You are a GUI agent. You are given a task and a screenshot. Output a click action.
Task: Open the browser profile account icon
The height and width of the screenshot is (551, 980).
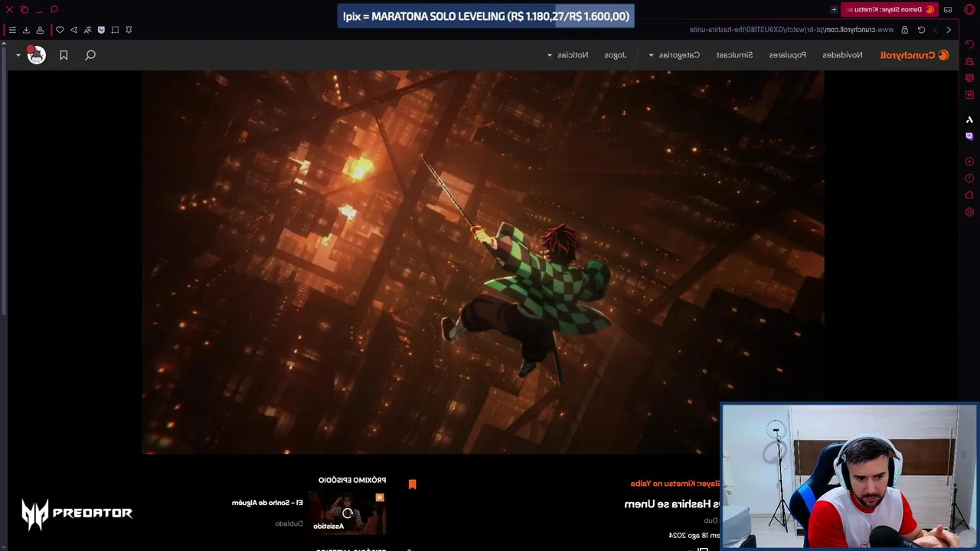tap(40, 30)
